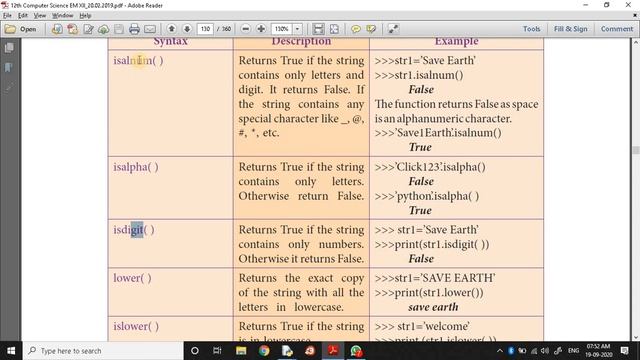
Task: Click the Bluetooth tray icon
Action: tap(511, 351)
